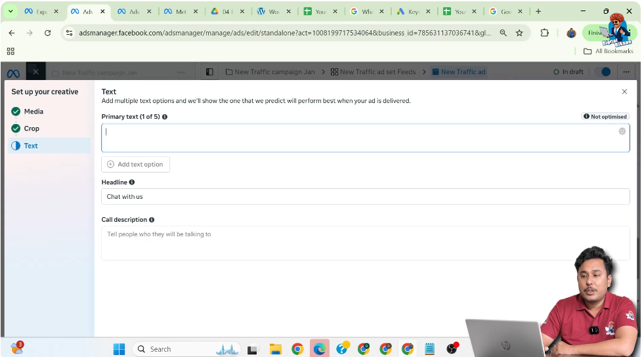
Task: Open File Explorer from the taskbar
Action: 276,349
